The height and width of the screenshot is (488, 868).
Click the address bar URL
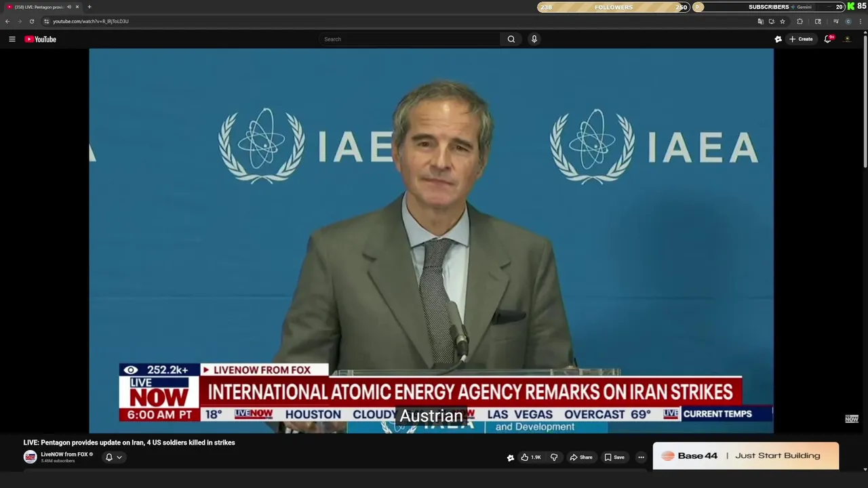[x=91, y=21]
